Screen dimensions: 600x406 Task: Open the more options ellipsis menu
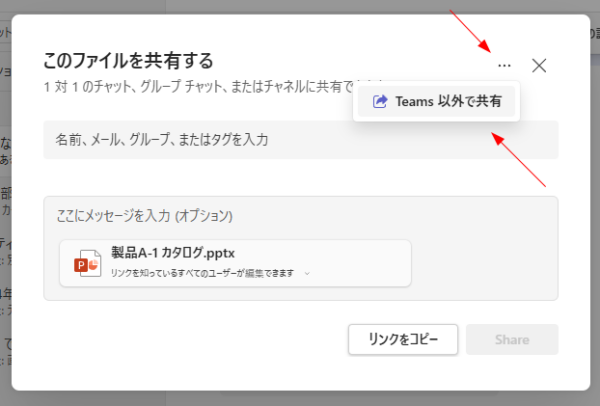tap(504, 65)
